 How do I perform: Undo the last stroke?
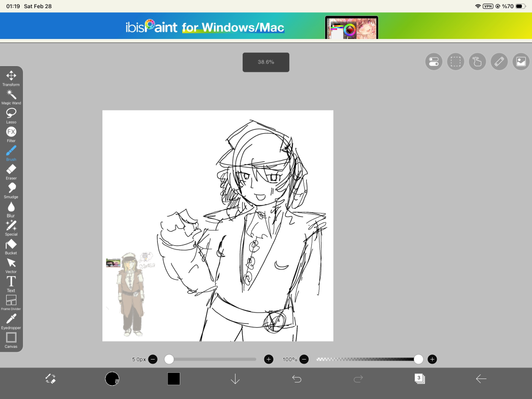pyautogui.click(x=296, y=379)
